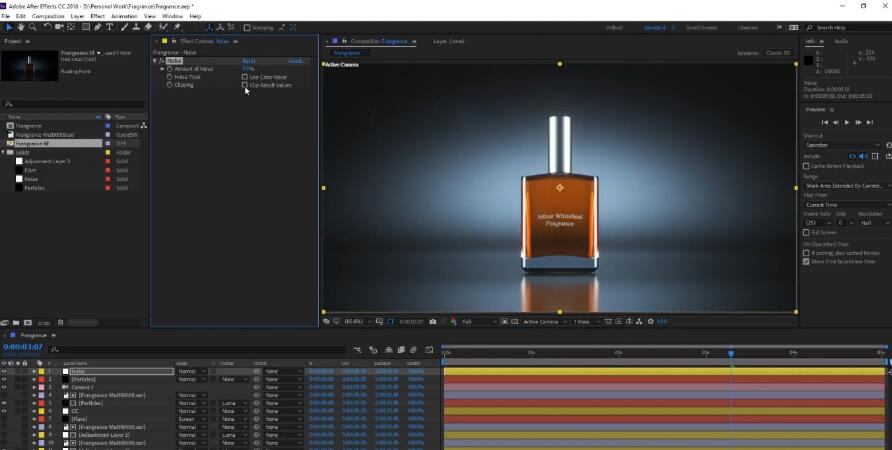Enable Clip Result Values checkbox

point(245,85)
